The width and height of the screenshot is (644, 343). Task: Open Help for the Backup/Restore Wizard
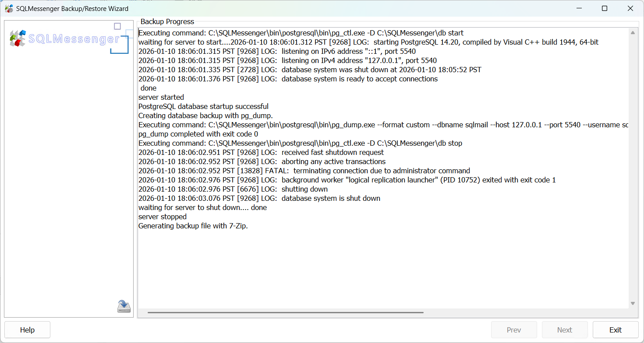(27, 329)
